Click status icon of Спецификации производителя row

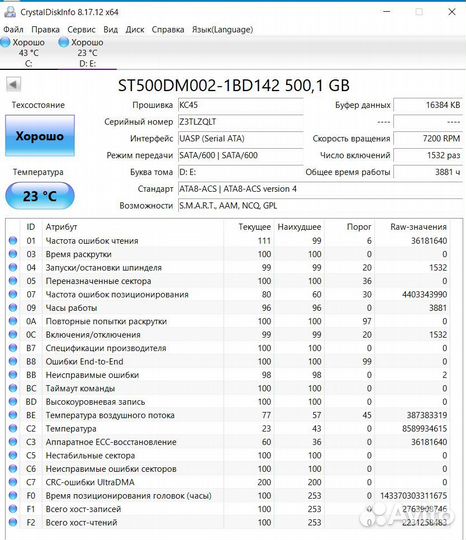click(13, 348)
